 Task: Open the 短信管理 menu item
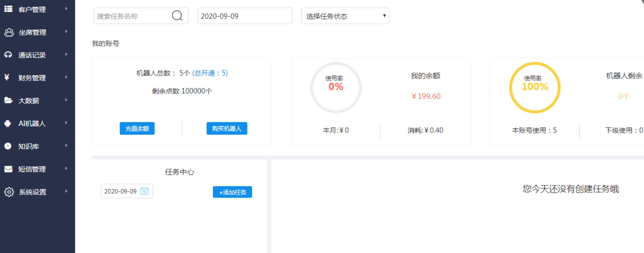(32, 169)
